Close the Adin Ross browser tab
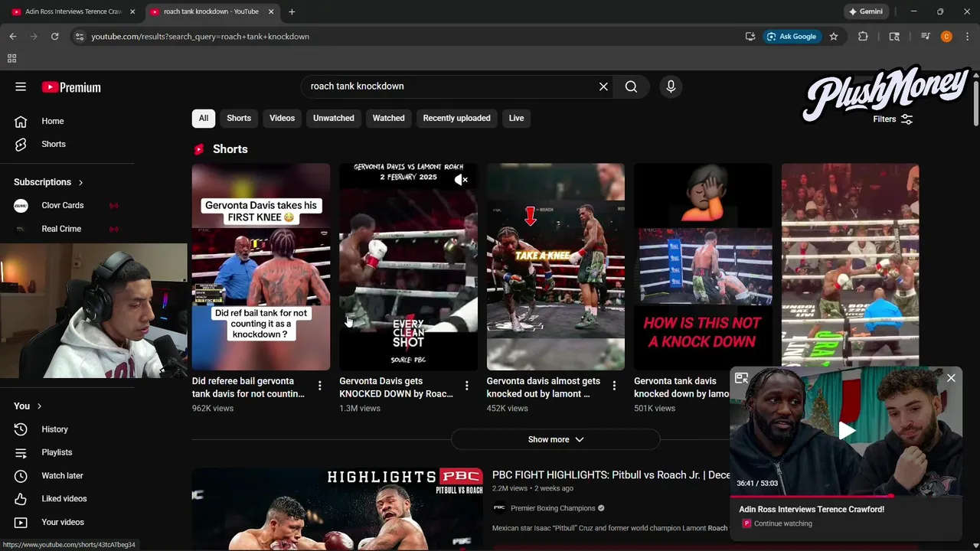This screenshot has width=980, height=551. [x=132, y=11]
